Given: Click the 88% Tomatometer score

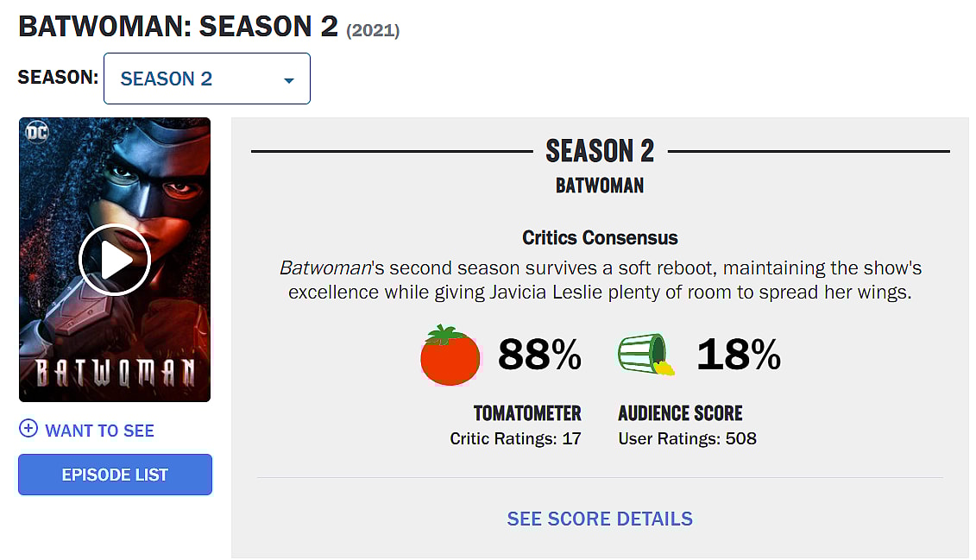Looking at the screenshot, I should (539, 355).
